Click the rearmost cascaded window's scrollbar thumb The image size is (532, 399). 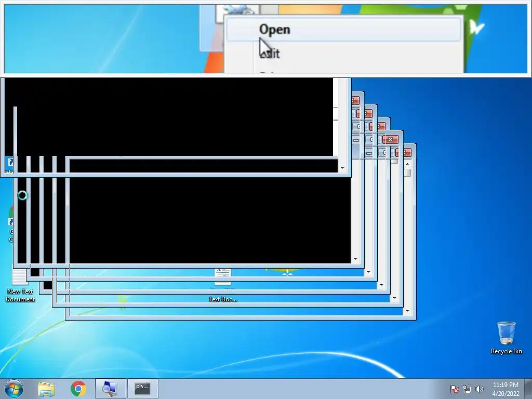point(407,172)
